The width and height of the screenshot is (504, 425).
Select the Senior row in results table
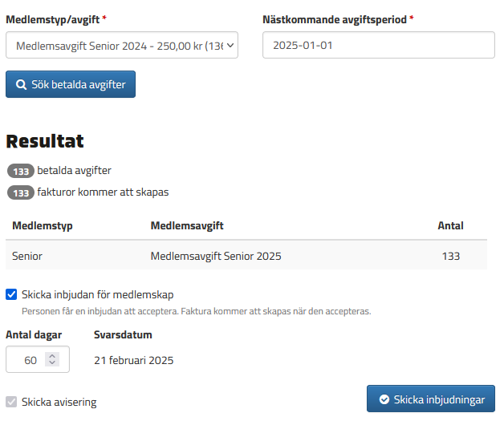(27, 257)
